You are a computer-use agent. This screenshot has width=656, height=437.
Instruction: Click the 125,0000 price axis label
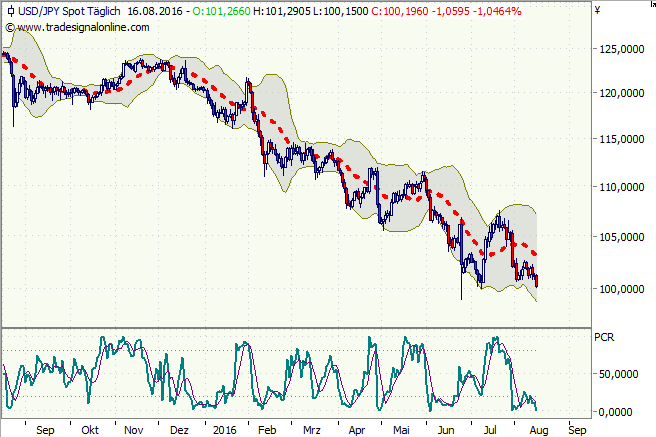(x=622, y=49)
